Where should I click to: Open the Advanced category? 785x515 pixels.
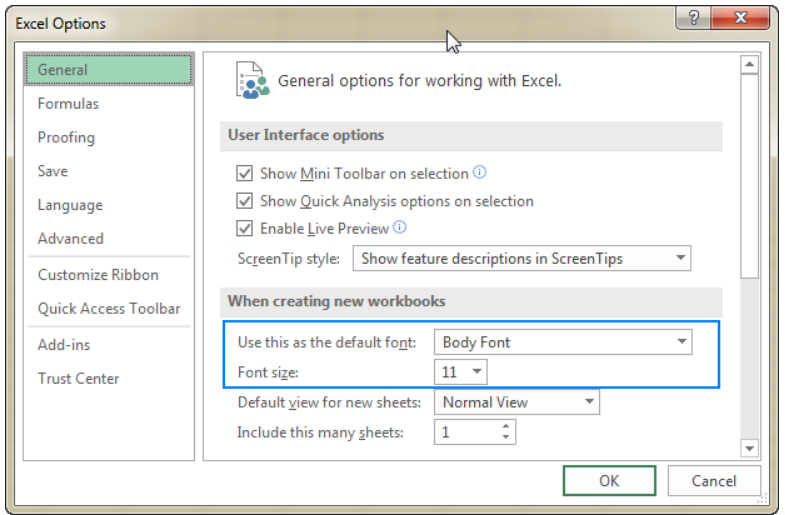[x=109, y=239]
